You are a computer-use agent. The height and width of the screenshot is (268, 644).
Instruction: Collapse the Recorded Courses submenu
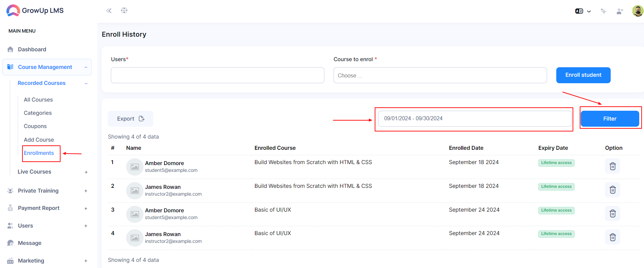coord(86,83)
